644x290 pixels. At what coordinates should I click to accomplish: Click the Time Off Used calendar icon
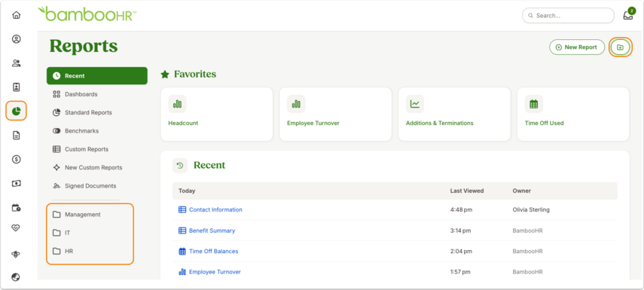click(x=533, y=104)
